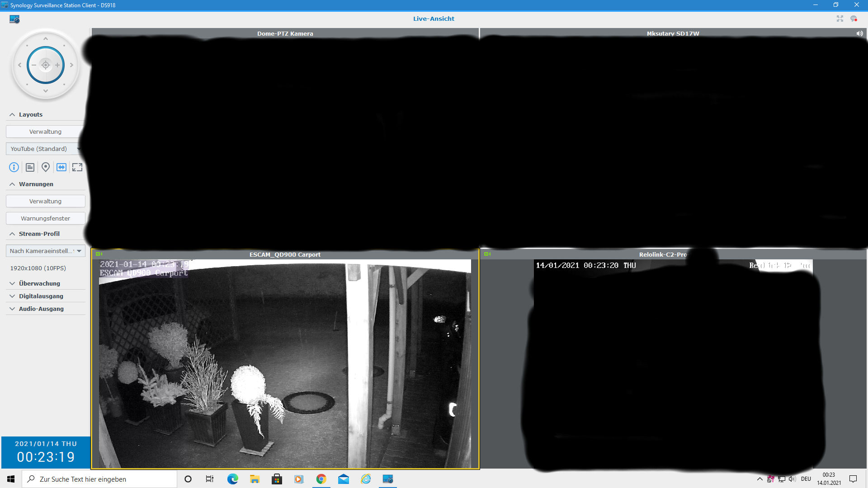Click the PTZ home center button
Screen dimensions: 868x488
coord(46,65)
